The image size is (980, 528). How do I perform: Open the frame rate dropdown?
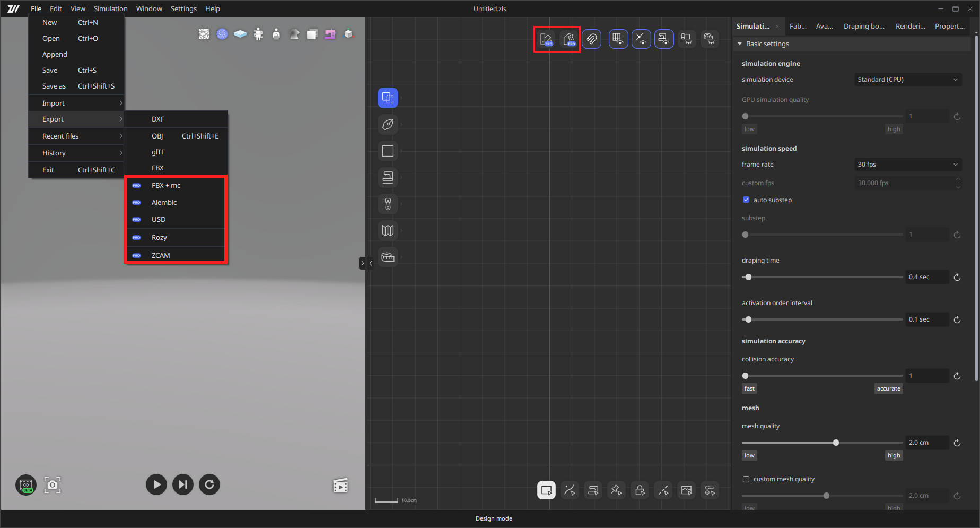(907, 165)
